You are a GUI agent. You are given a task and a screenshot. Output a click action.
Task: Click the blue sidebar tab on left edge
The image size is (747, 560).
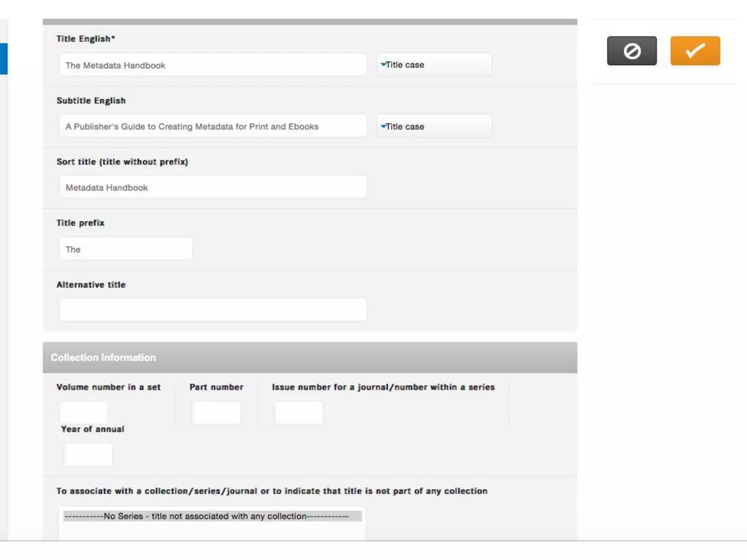click(4, 59)
